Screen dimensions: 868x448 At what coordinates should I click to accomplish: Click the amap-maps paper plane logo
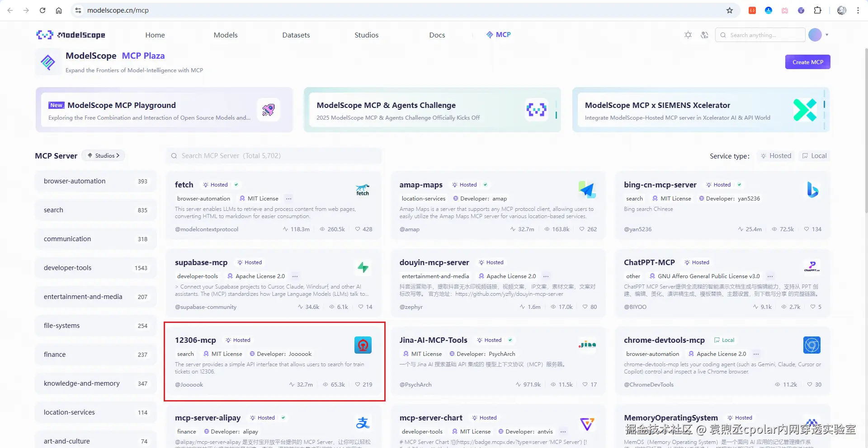pos(587,190)
